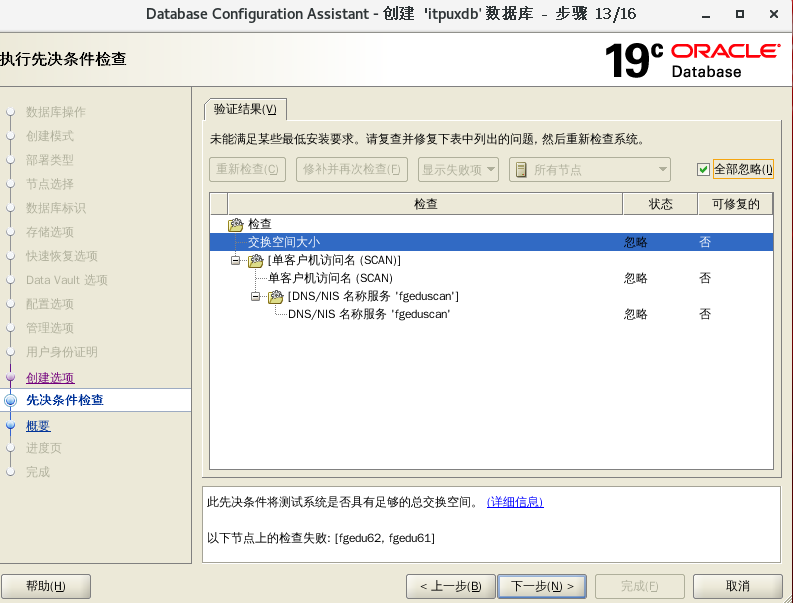The height and width of the screenshot is (603, 793).
Task: Click the folder icon of [单客户机访问名 (SCAN)]
Action: pyautogui.click(x=256, y=261)
